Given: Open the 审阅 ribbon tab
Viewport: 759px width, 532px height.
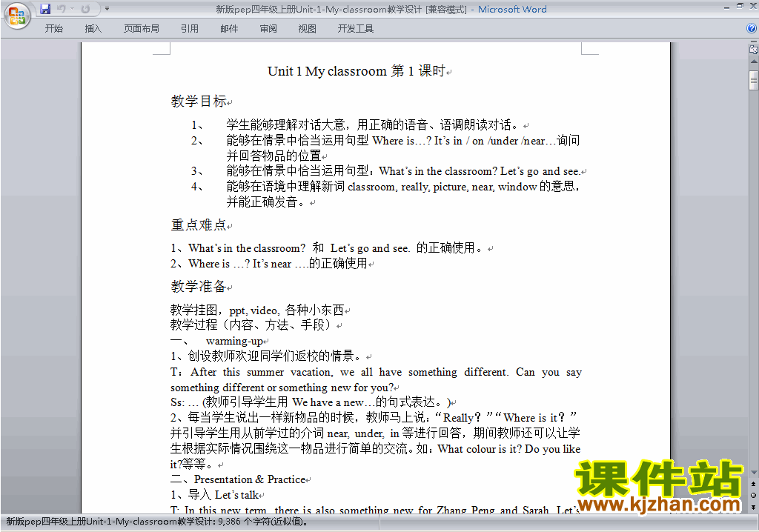Looking at the screenshot, I should (x=268, y=29).
